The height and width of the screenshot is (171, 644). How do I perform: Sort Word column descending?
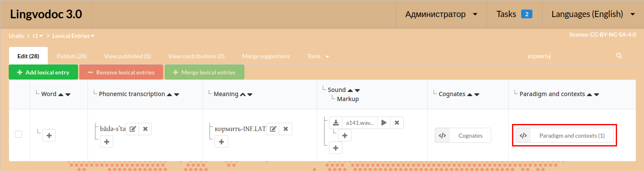[x=68, y=94]
